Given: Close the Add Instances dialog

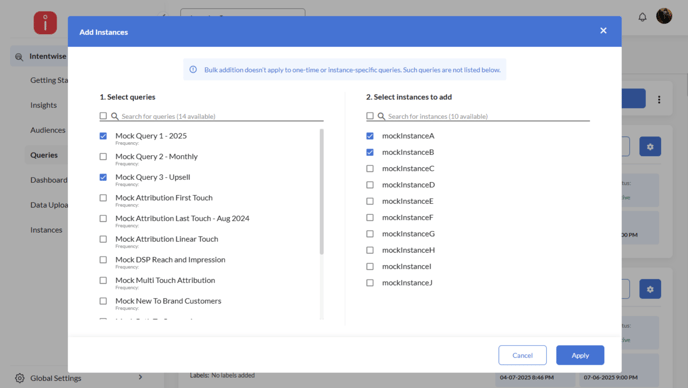Looking at the screenshot, I should click(x=603, y=31).
